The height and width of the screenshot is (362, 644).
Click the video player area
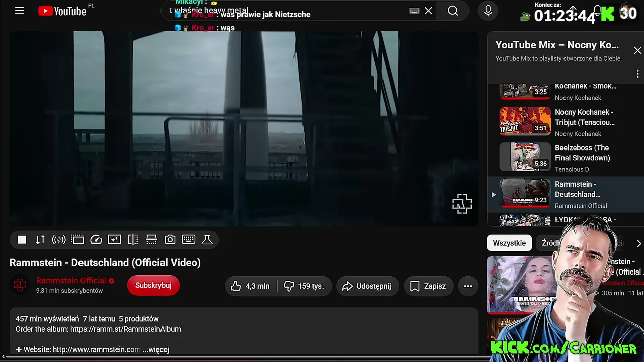click(x=244, y=129)
